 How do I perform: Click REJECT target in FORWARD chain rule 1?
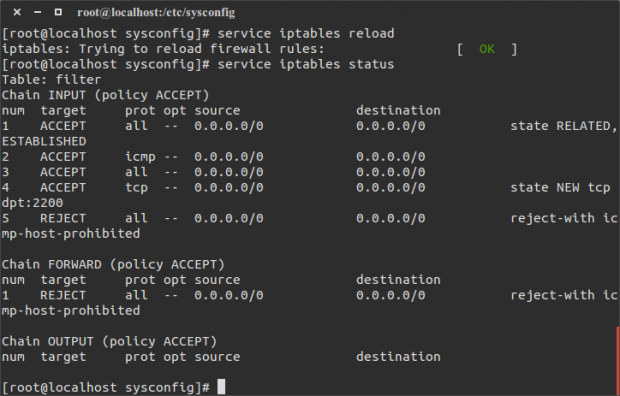click(63, 295)
